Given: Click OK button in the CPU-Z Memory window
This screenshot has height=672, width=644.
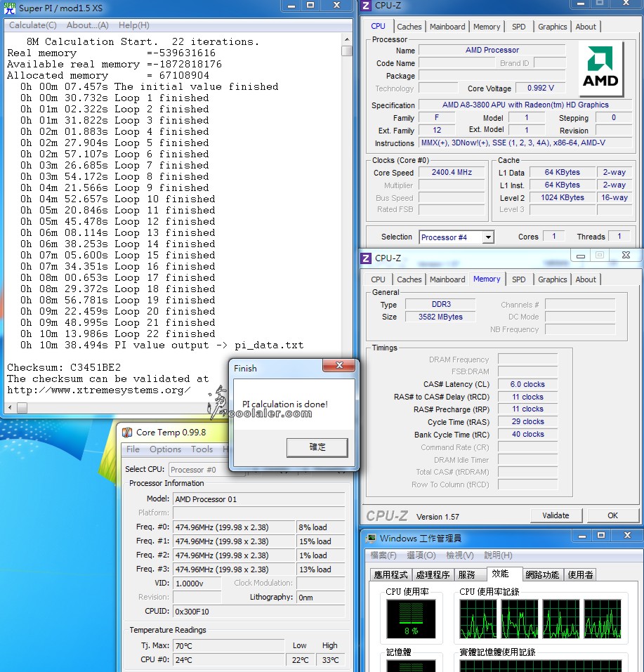Looking at the screenshot, I should [612, 515].
